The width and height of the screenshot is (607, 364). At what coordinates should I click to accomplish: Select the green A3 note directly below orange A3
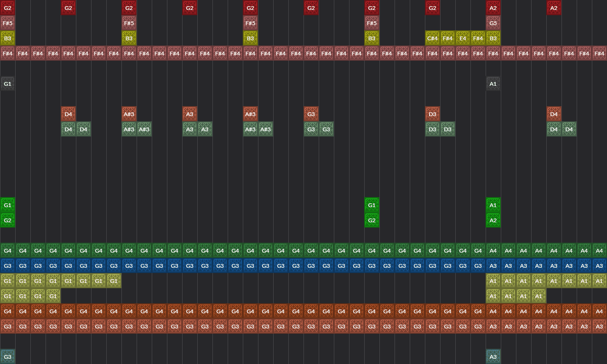pyautogui.click(x=190, y=129)
